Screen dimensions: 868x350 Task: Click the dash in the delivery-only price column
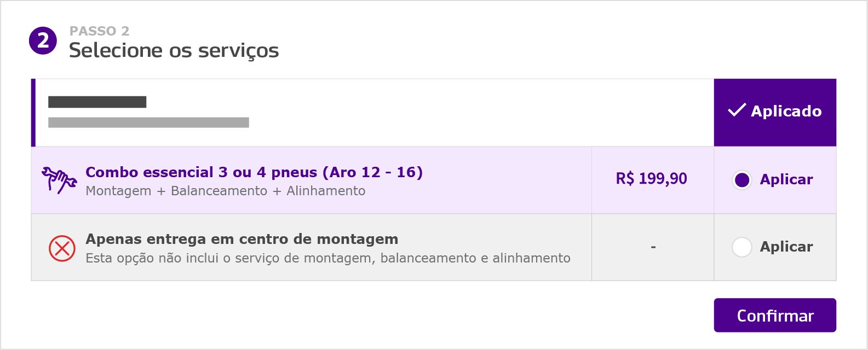coord(652,247)
